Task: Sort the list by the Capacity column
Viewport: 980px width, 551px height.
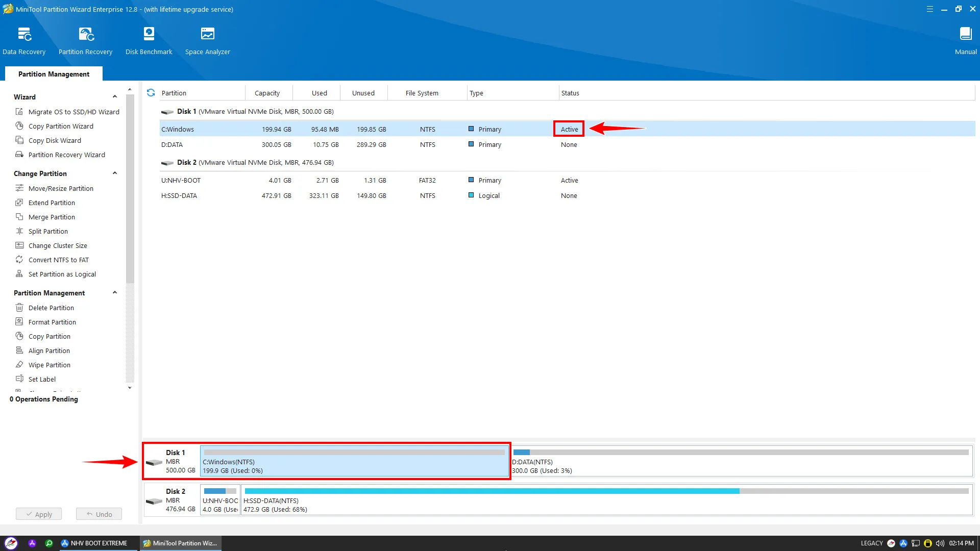Action: (x=267, y=93)
